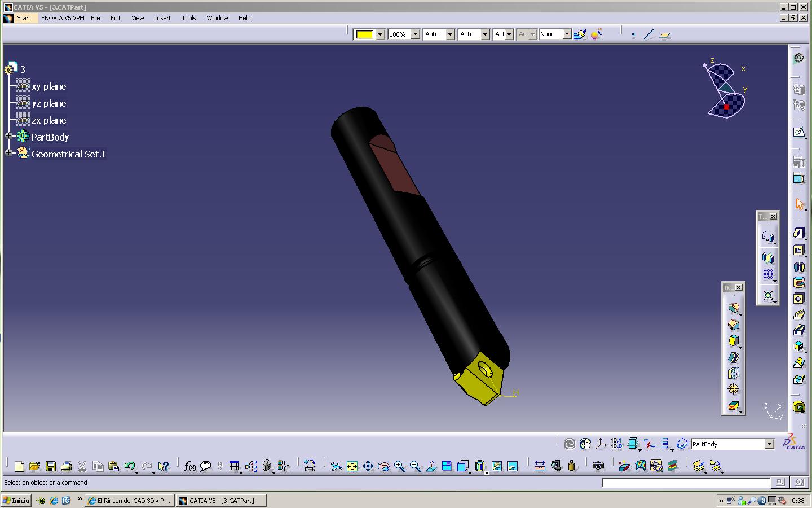The image size is (812, 508).
Task: Toggle the select arrow mode icon
Action: (x=798, y=204)
